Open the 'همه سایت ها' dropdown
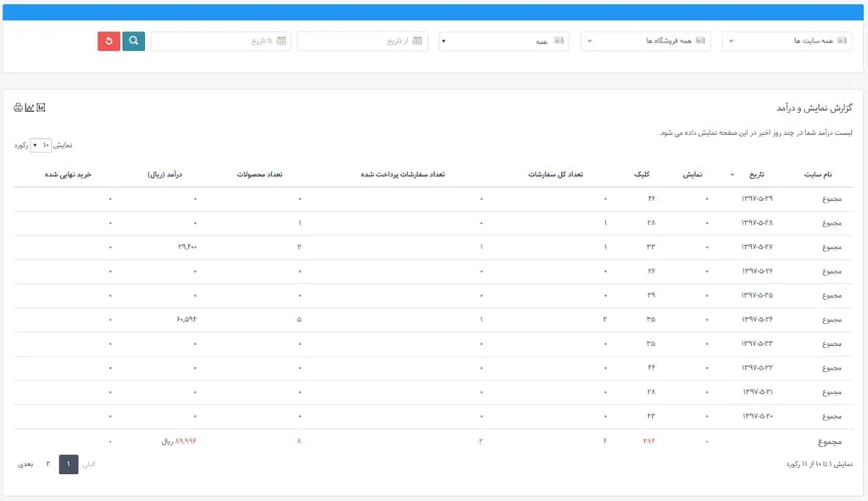This screenshot has width=868, height=501. [787, 41]
